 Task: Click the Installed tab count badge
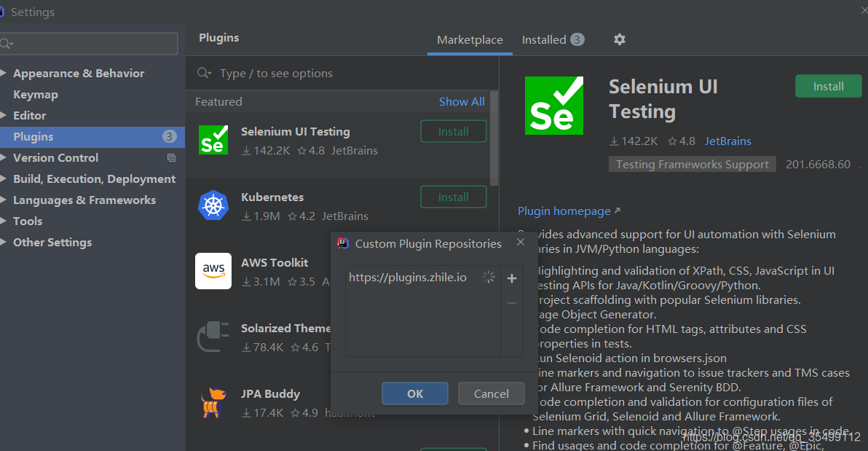(577, 39)
